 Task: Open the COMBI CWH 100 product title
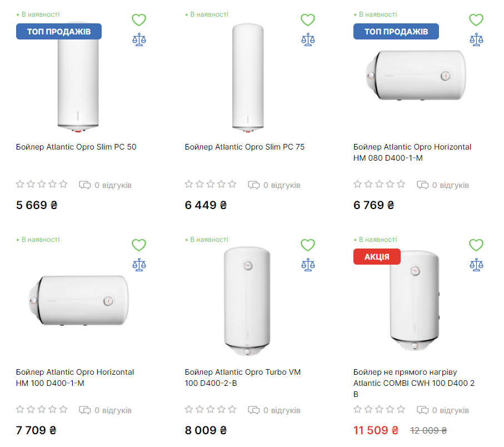[x=413, y=383]
